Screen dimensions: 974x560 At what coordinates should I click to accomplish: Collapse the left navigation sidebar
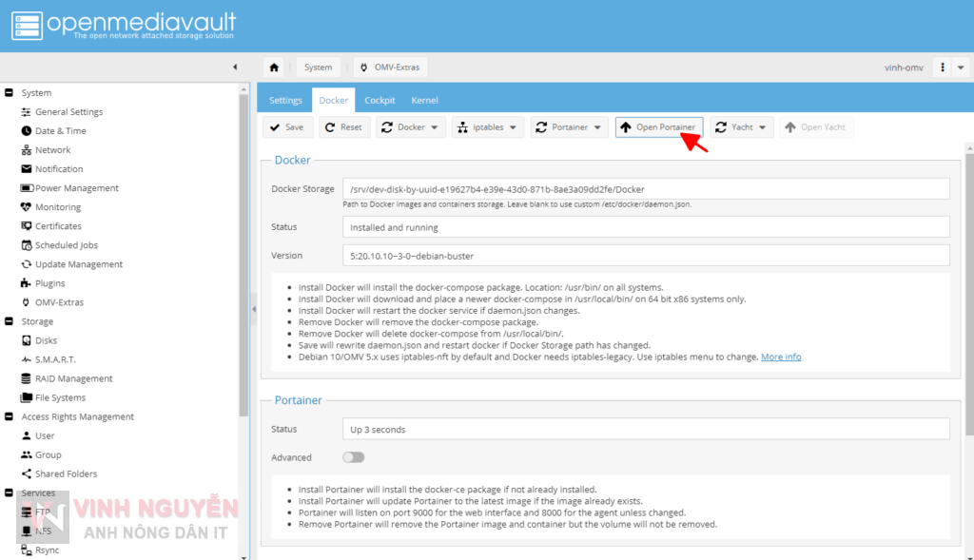coord(235,67)
